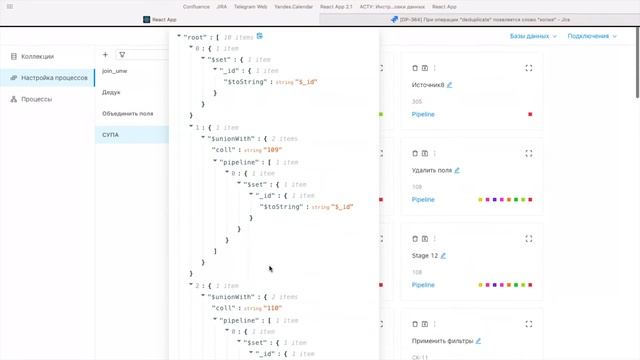Add a new process with plus icon
The width and height of the screenshot is (640, 360).
tap(105, 55)
